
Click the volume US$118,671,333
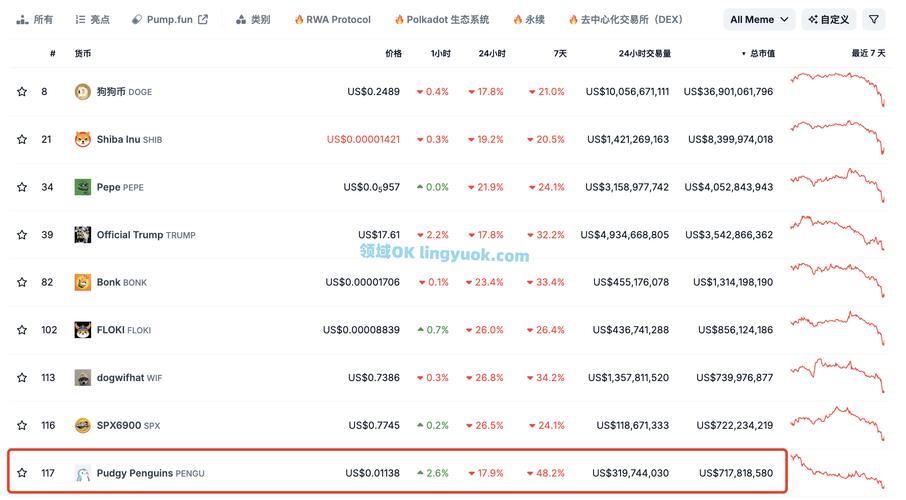tap(633, 425)
